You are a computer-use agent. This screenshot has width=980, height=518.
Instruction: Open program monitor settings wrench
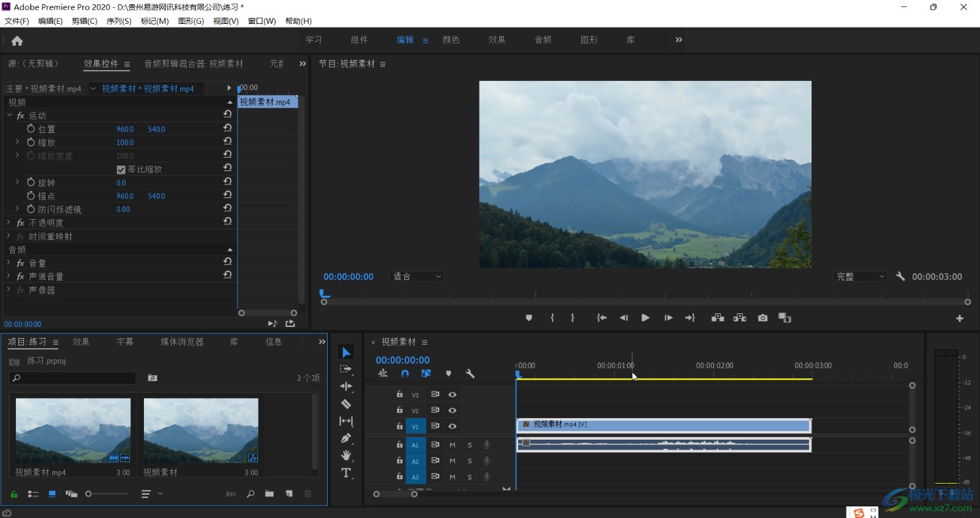900,276
